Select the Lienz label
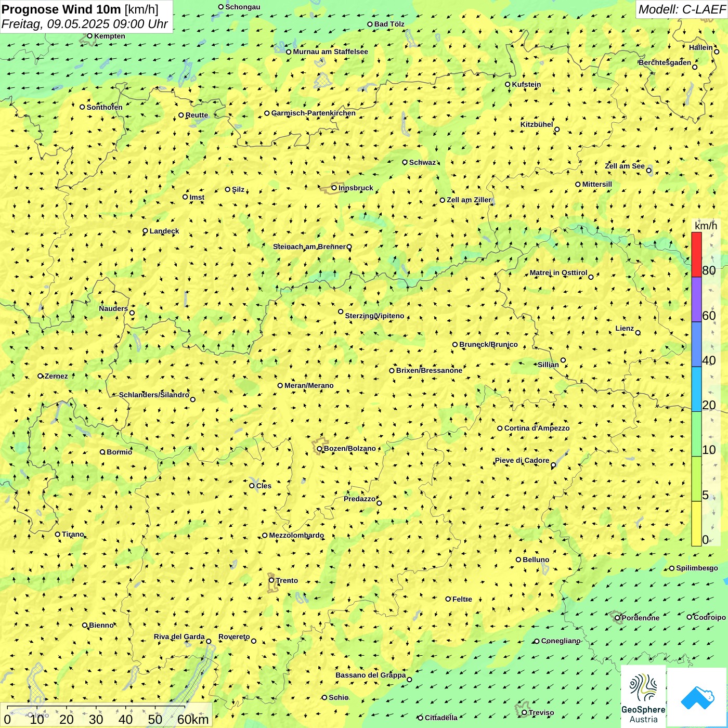Screen dimensions: 728x728 625,328
